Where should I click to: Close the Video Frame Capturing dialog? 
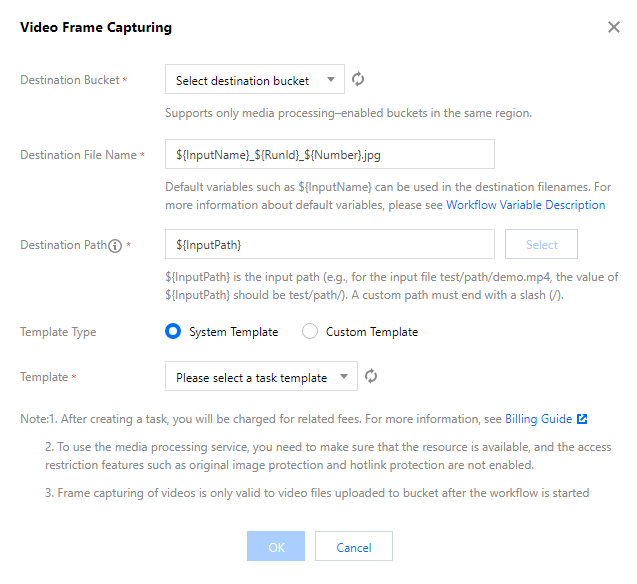pyautogui.click(x=613, y=28)
